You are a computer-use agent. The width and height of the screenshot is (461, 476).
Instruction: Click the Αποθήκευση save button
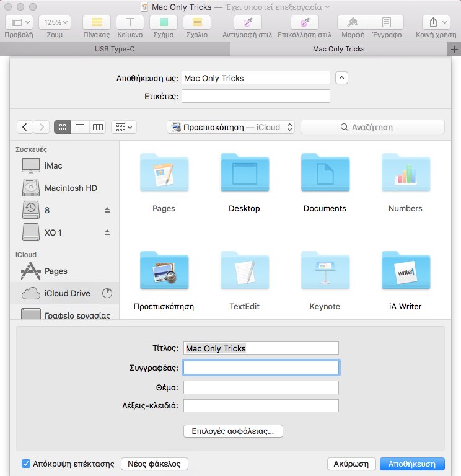pyautogui.click(x=412, y=464)
